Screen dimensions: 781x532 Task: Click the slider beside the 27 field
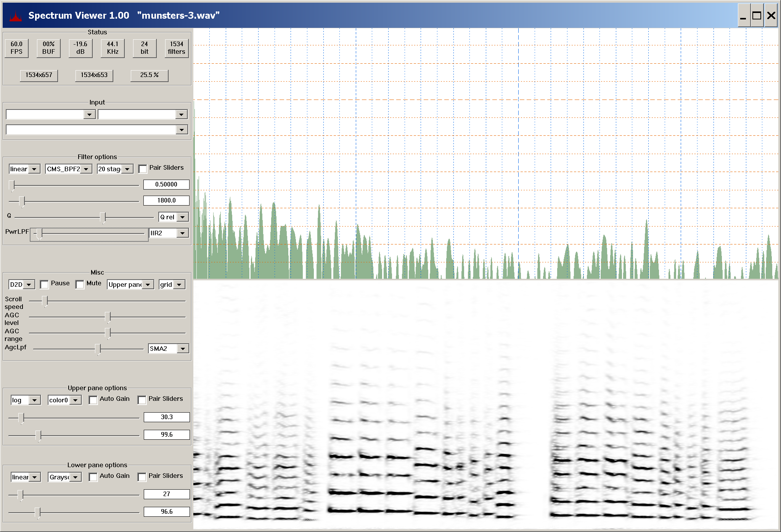[x=74, y=495]
